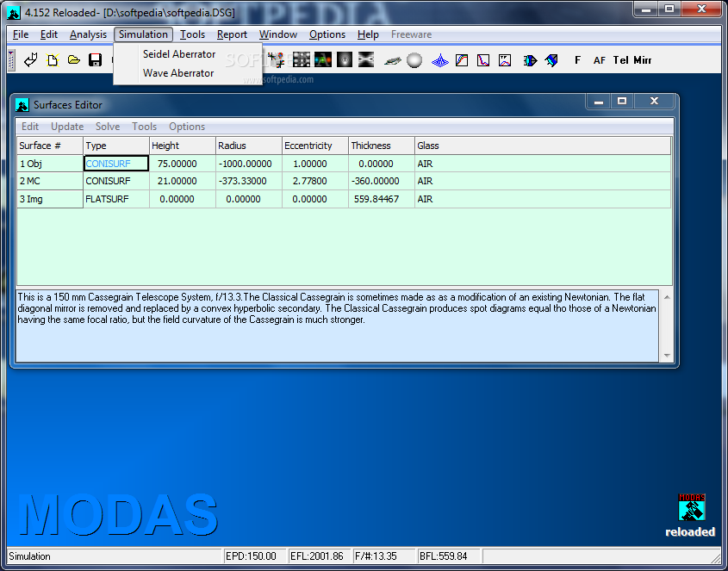Open the rising-curve encircled energy plot icon
728x571 pixels.
tap(462, 60)
